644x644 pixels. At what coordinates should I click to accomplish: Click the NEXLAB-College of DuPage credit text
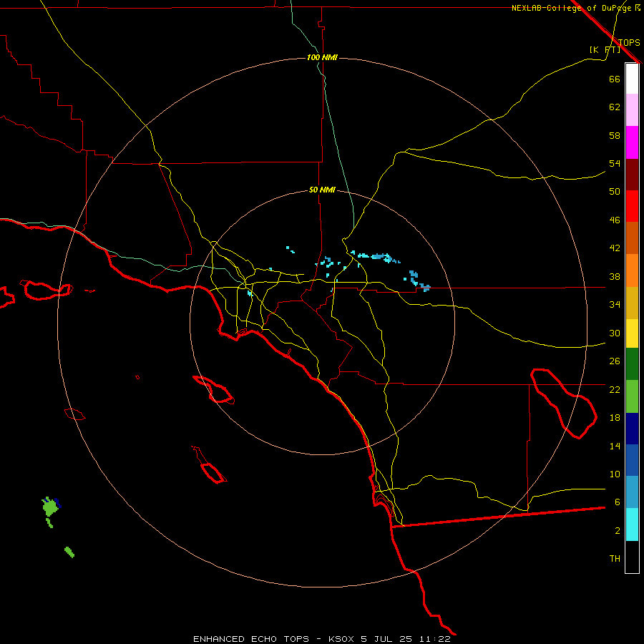[x=575, y=8]
